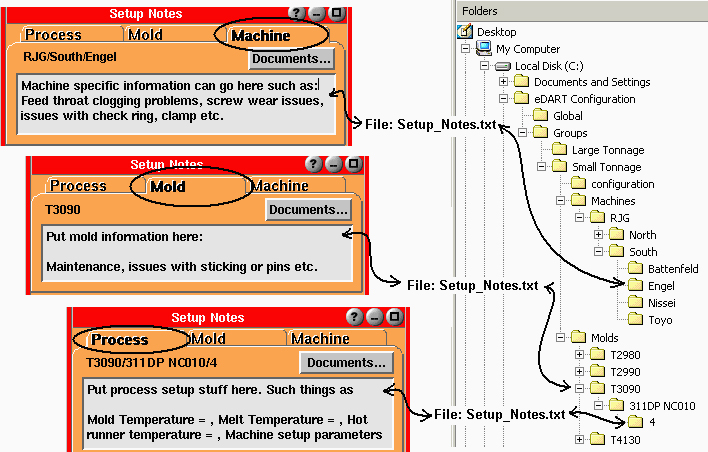This screenshot has width=708, height=452.
Task: Click the Toyo folder icon
Action: [x=635, y=320]
